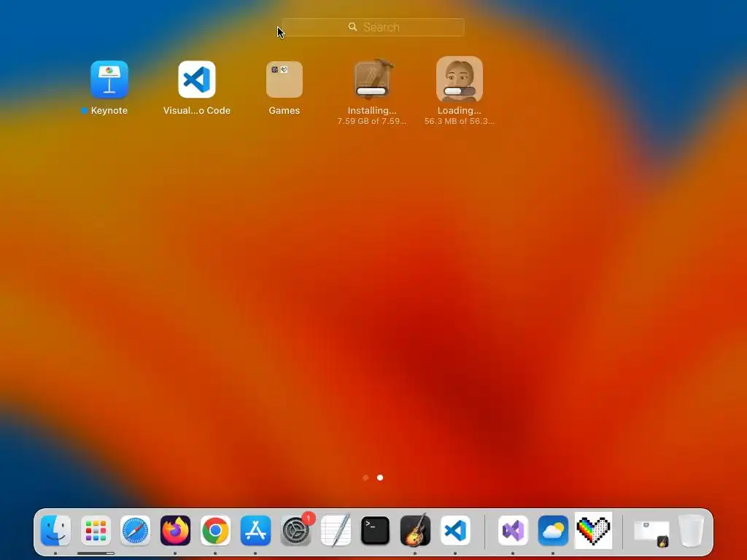Open Google Chrome from the Dock
The image size is (747, 560).
(215, 531)
